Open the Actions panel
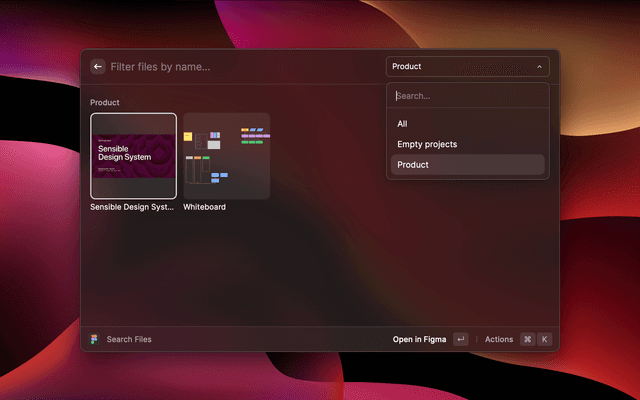This screenshot has width=640, height=400. pos(498,339)
